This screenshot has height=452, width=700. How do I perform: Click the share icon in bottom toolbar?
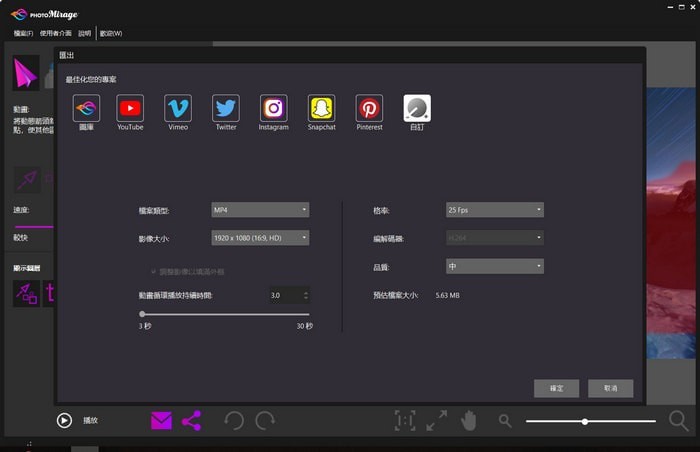coord(191,421)
